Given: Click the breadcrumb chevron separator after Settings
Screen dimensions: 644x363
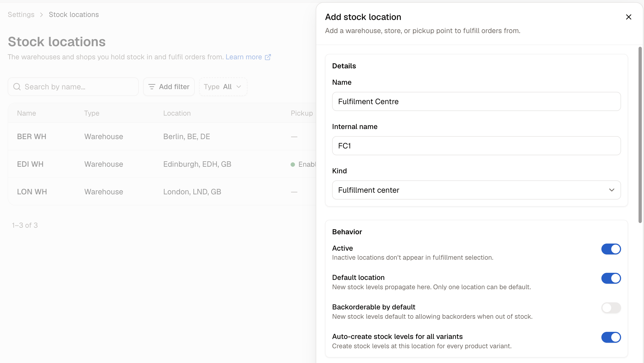Looking at the screenshot, I should pyautogui.click(x=42, y=15).
